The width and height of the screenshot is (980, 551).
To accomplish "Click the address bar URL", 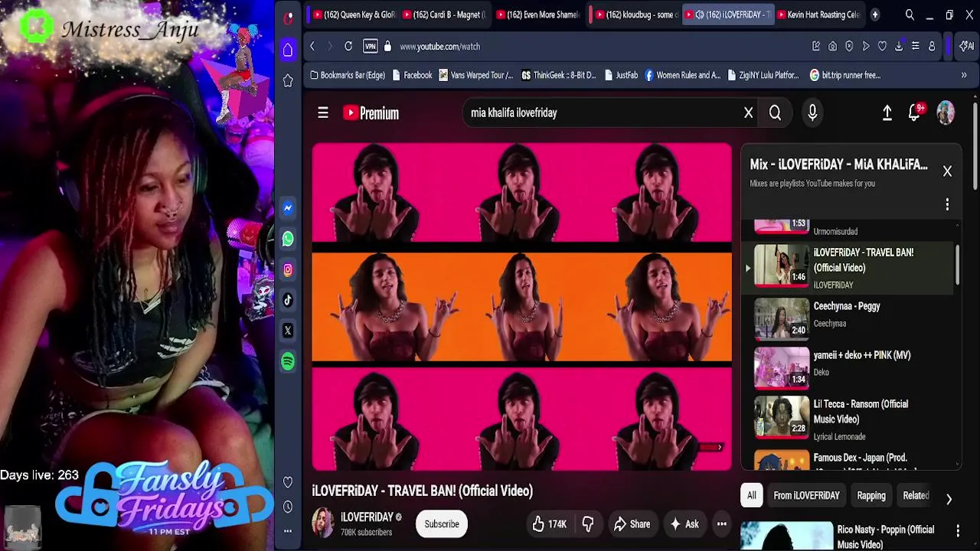I will 439,47.
